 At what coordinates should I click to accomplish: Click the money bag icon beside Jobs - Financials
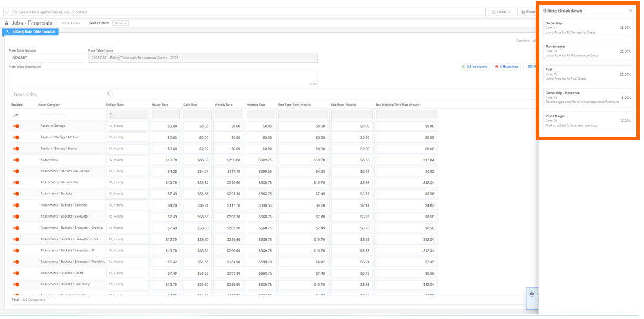(7, 23)
